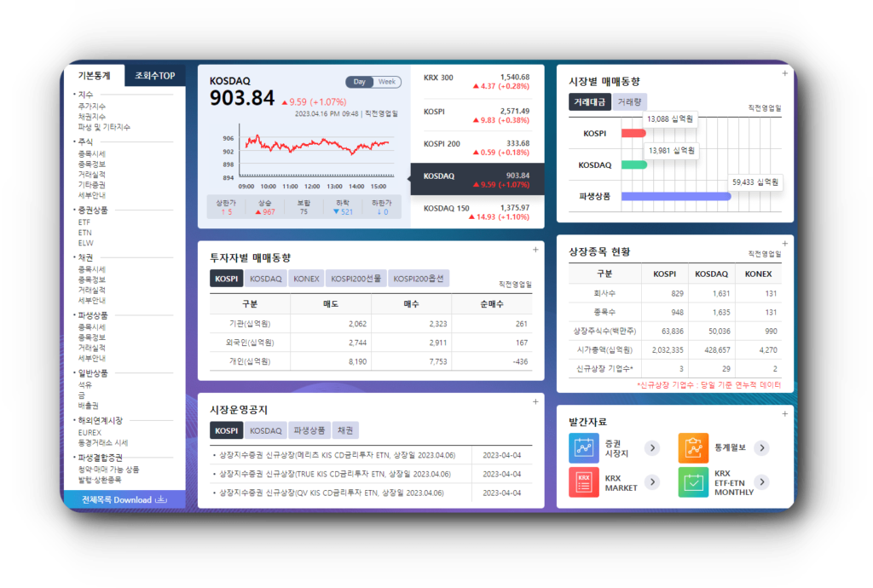Click the plus icon on 투자자별 매매동향 panel
This screenshot has width=873, height=588.
click(x=535, y=250)
